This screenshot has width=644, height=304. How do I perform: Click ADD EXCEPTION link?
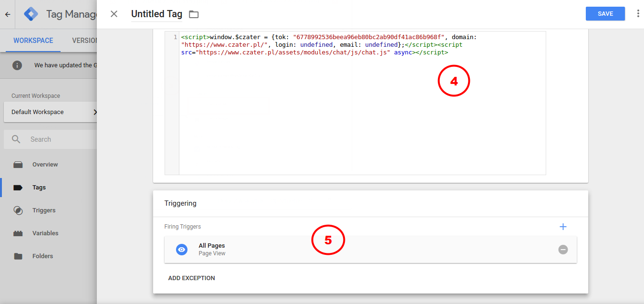click(x=192, y=278)
